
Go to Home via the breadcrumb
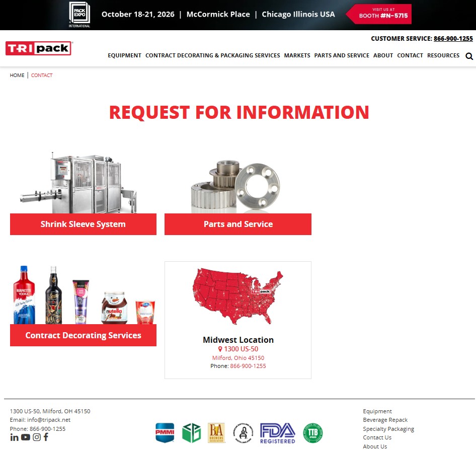[17, 76]
